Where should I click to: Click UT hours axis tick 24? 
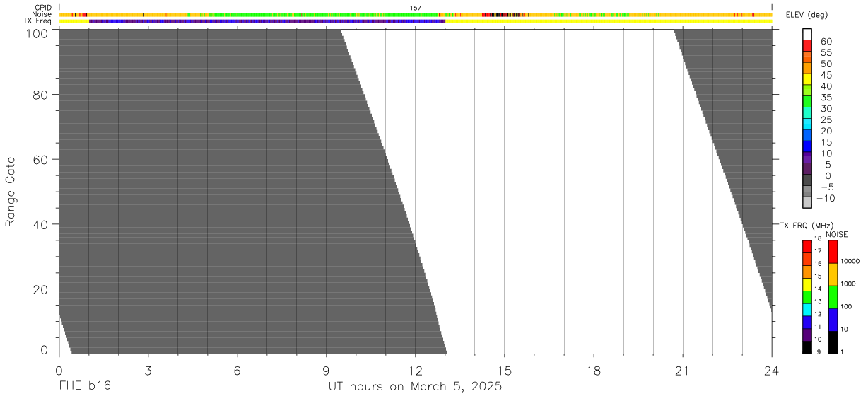(771, 370)
